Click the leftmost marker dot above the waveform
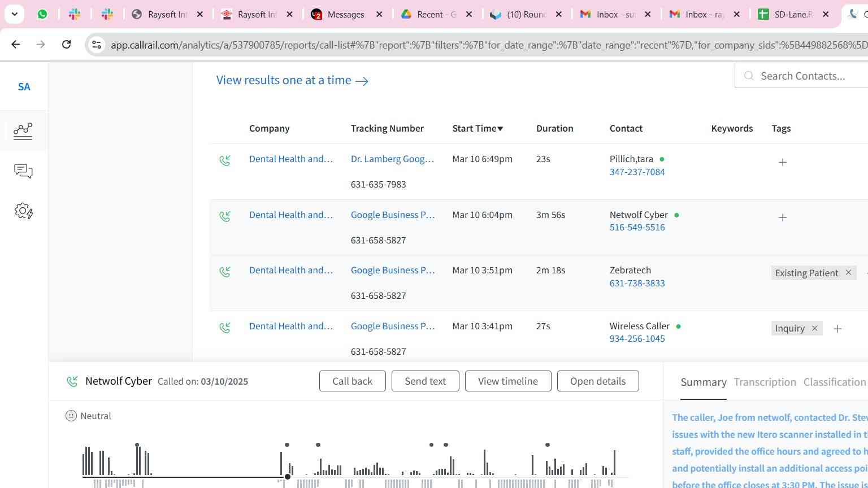Image resolution: width=868 pixels, height=488 pixels. [x=137, y=445]
